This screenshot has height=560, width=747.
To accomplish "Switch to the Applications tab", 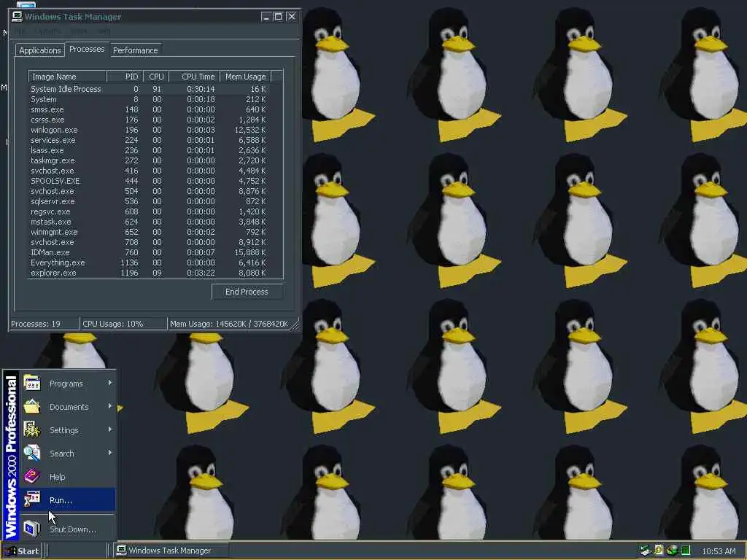I will [x=40, y=50].
